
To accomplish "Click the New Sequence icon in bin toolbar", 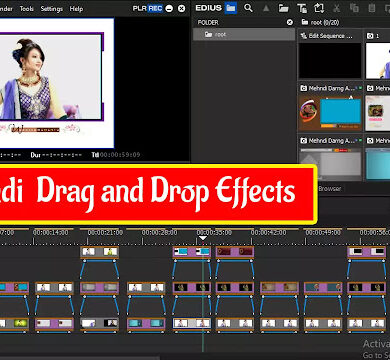I will tap(319, 8).
